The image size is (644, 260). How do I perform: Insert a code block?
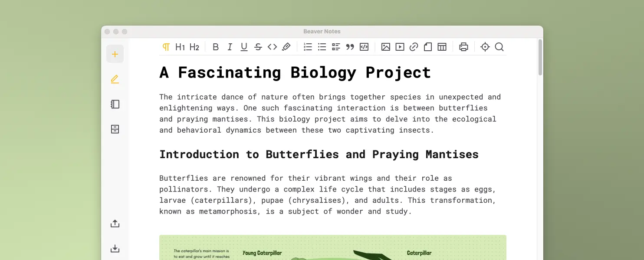coord(364,47)
